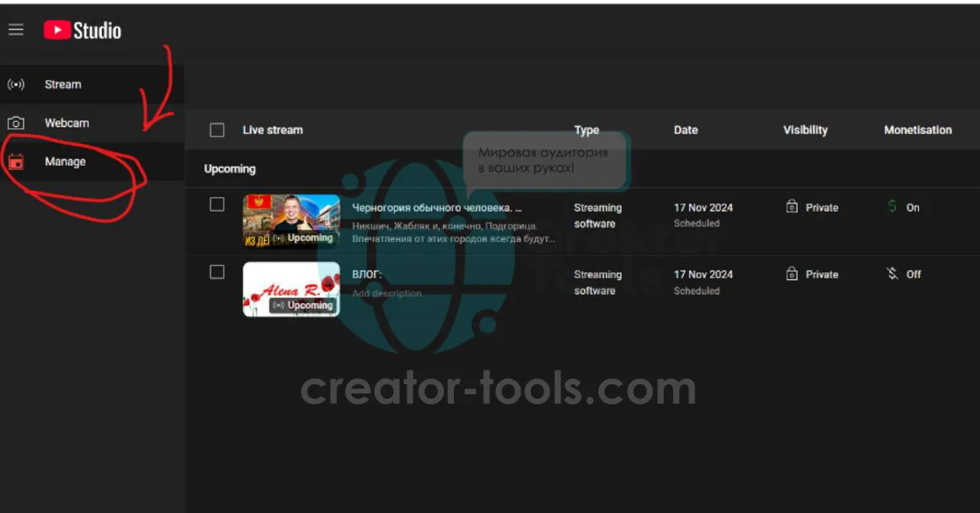Click the Stream broadcast icon
Image resolution: width=980 pixels, height=513 pixels.
pos(16,84)
